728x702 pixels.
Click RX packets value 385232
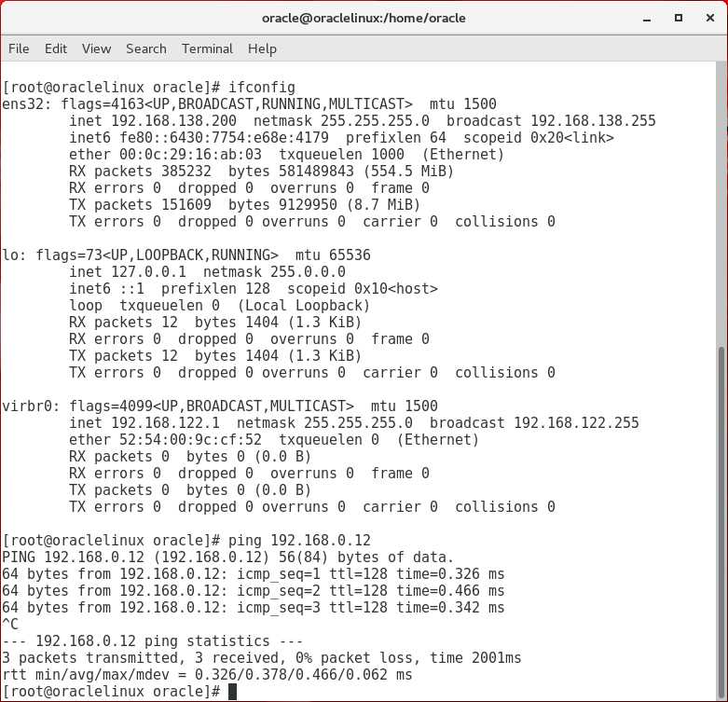[186, 171]
